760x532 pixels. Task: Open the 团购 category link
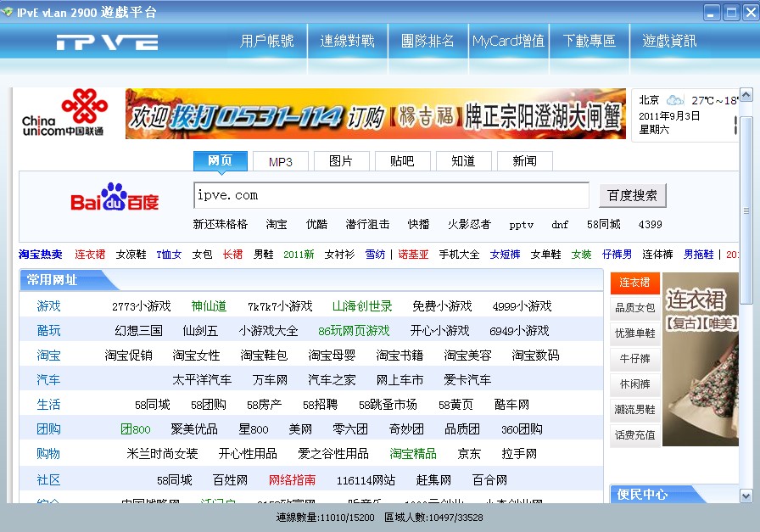point(49,429)
